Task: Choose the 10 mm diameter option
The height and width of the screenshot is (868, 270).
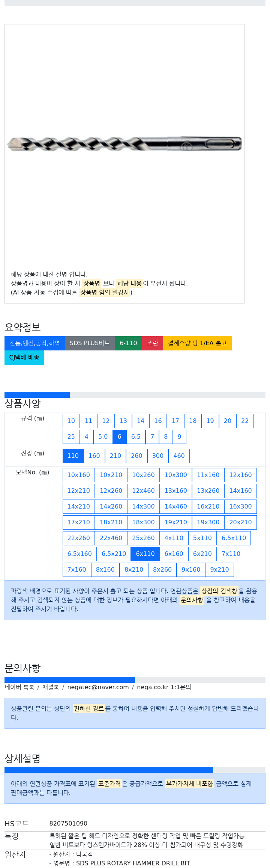Action: [71, 421]
